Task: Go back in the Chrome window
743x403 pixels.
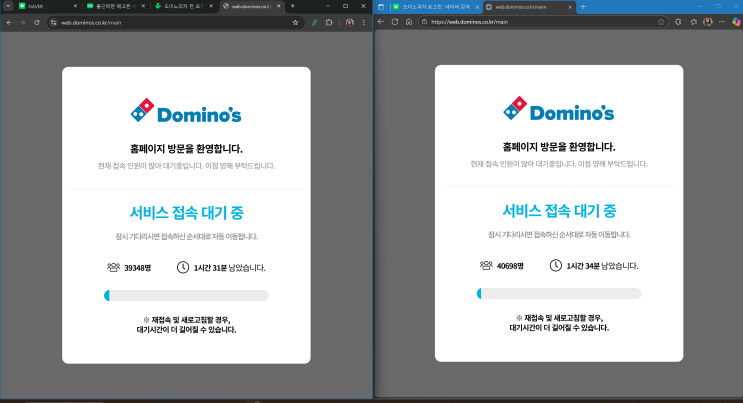Action: [9, 22]
